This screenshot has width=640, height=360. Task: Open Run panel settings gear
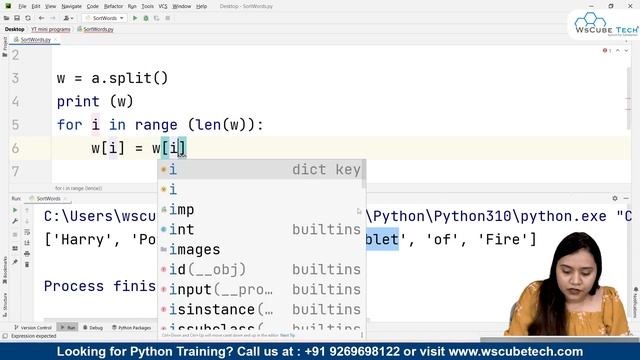coord(615,198)
